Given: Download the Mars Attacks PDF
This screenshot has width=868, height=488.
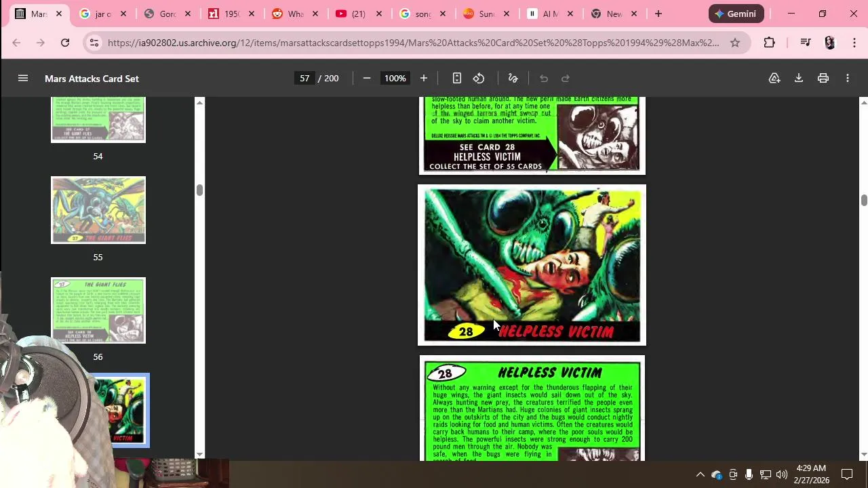Looking at the screenshot, I should pos(799,79).
